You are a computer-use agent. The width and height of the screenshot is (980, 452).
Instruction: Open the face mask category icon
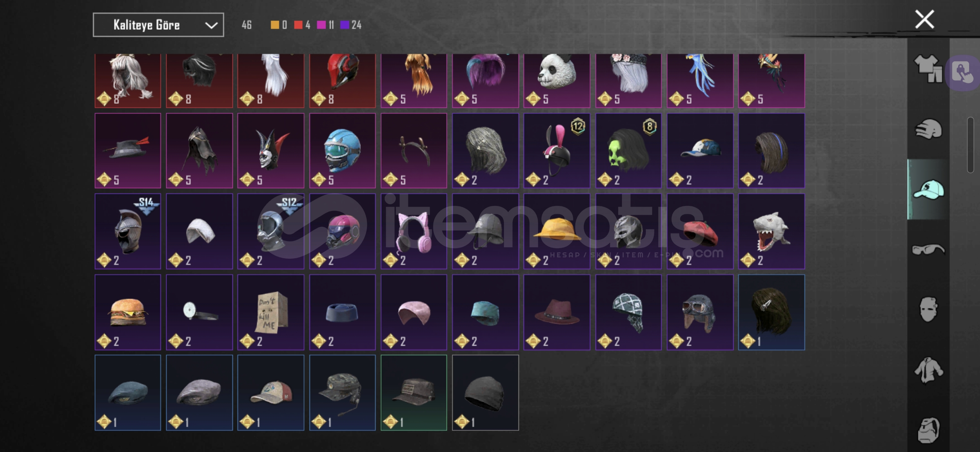(928, 309)
